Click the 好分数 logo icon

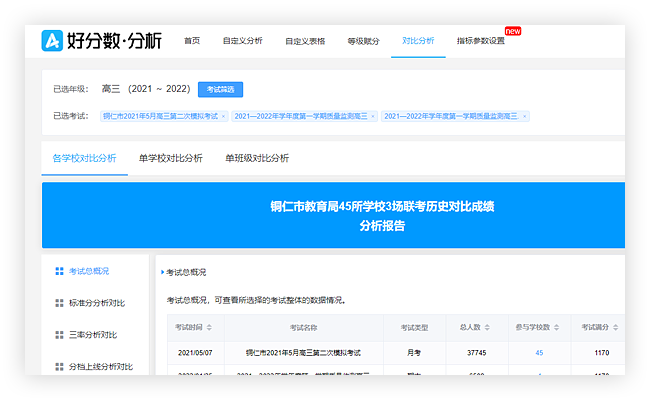(53, 41)
